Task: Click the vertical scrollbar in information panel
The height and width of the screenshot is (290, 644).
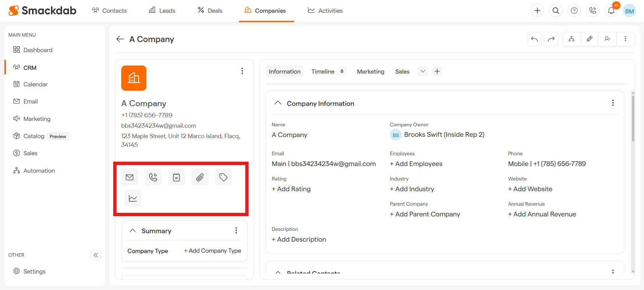Action: point(633,118)
